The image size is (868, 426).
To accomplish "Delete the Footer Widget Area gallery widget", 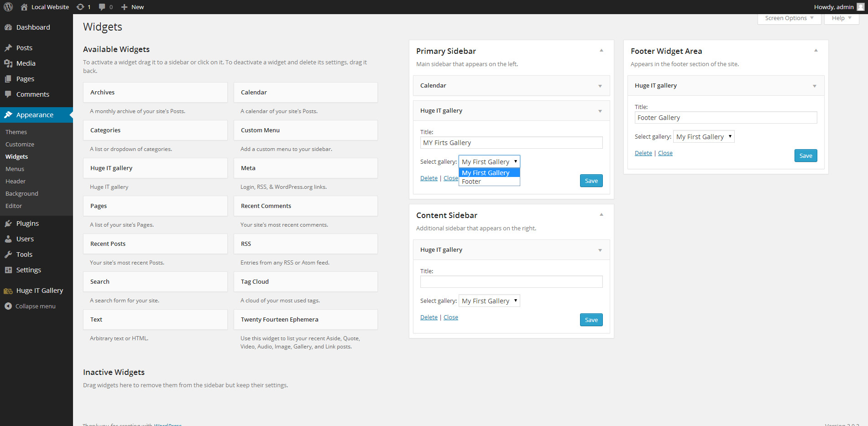I will click(x=643, y=153).
